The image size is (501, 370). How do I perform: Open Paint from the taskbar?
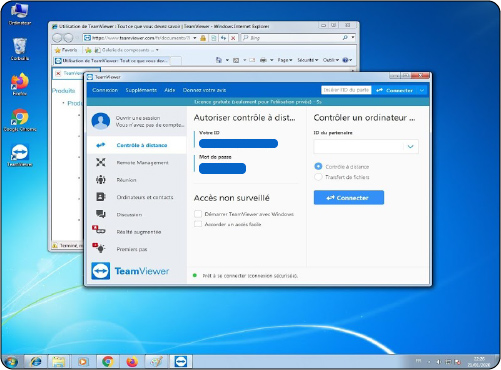157,362
